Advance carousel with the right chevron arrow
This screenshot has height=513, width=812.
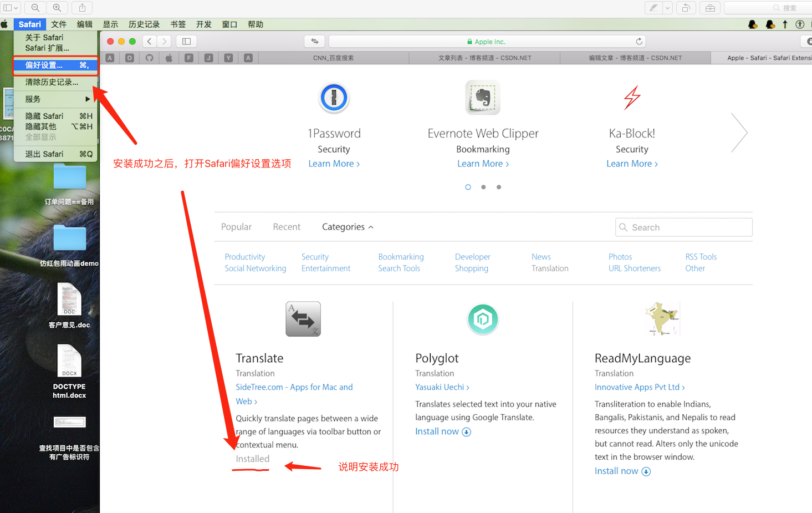739,133
